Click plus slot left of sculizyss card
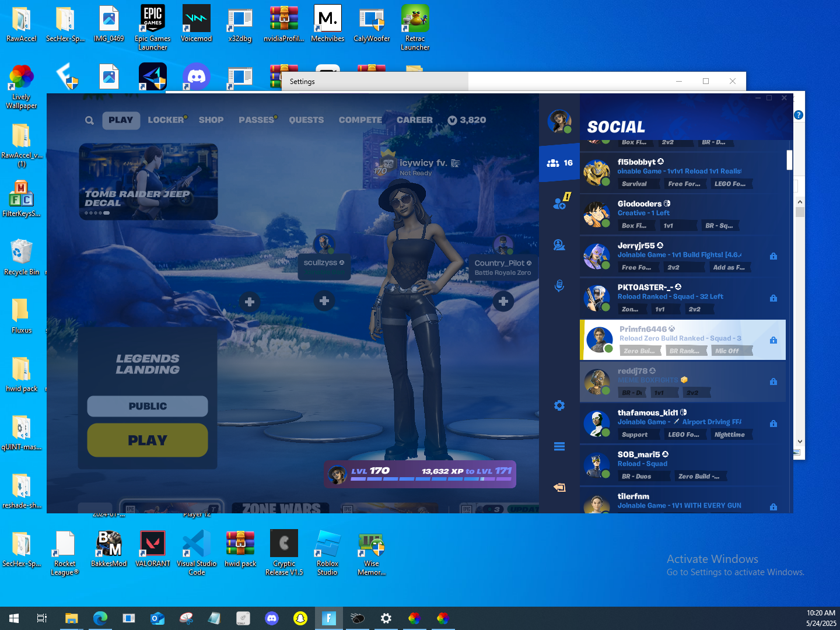Viewport: 840px width, 630px height. pyautogui.click(x=250, y=302)
